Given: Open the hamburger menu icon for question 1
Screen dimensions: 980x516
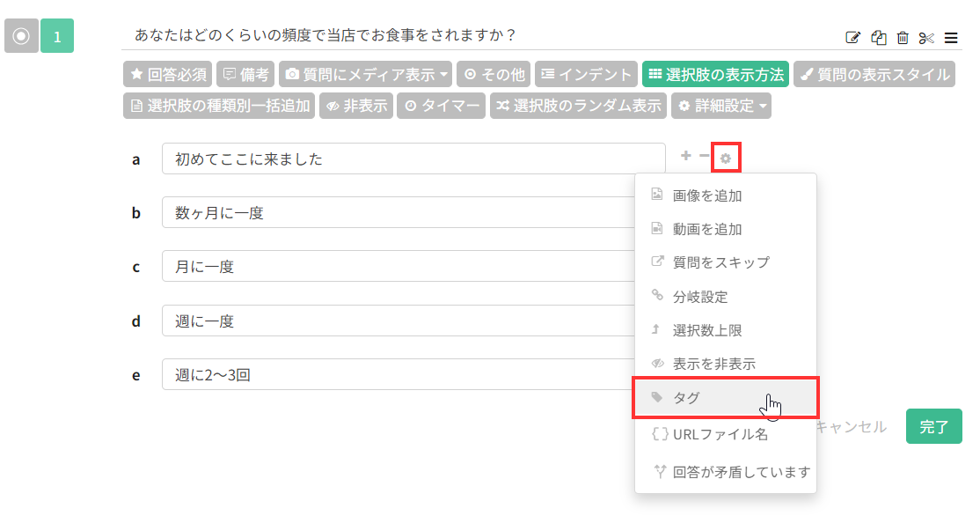Looking at the screenshot, I should pyautogui.click(x=951, y=38).
